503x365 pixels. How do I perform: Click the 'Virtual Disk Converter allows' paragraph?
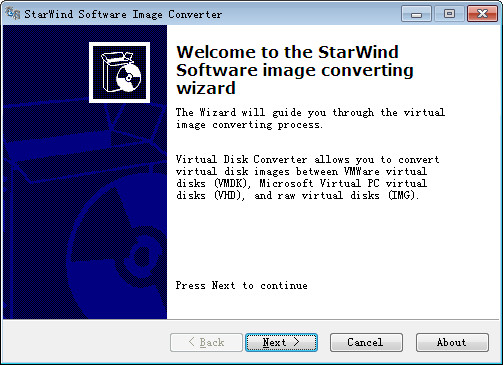coord(307,177)
